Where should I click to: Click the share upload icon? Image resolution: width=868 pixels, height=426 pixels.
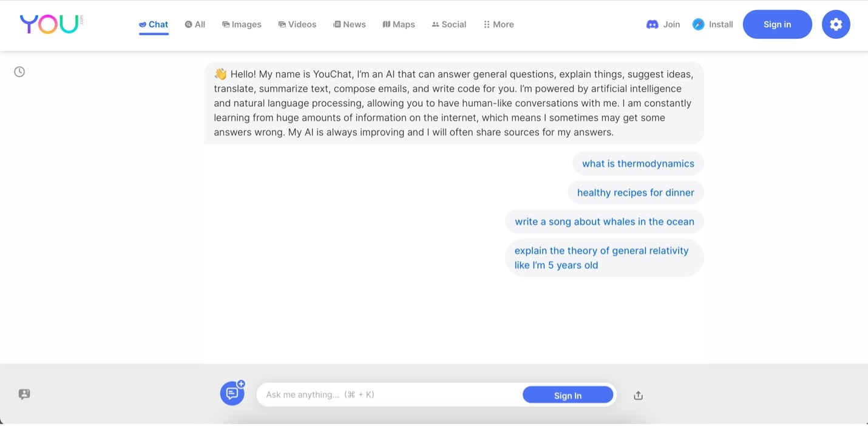pyautogui.click(x=638, y=395)
